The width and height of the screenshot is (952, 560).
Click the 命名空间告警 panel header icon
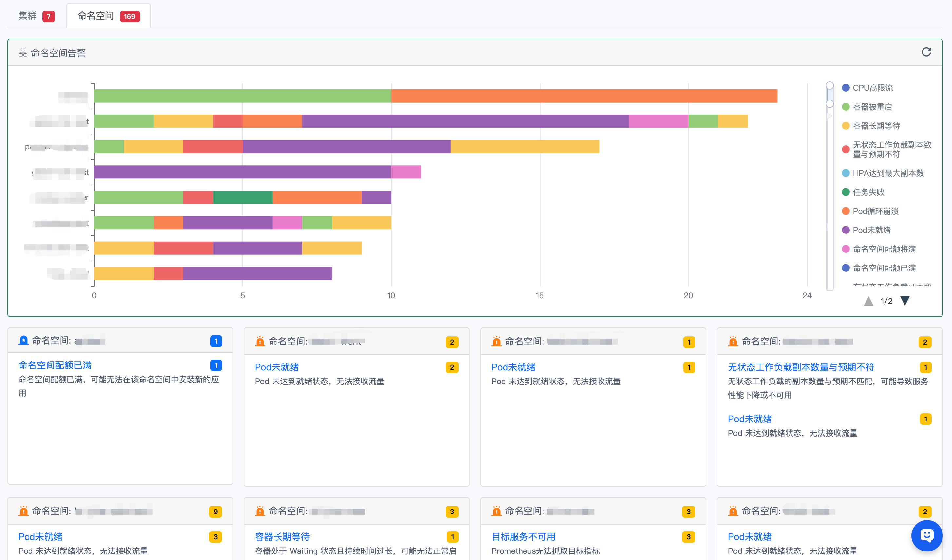pos(23,52)
